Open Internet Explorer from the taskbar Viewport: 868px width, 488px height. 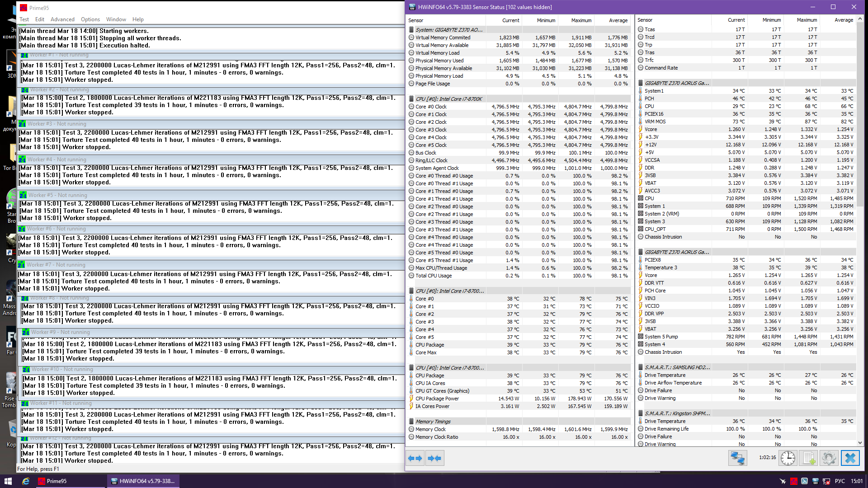(x=26, y=481)
